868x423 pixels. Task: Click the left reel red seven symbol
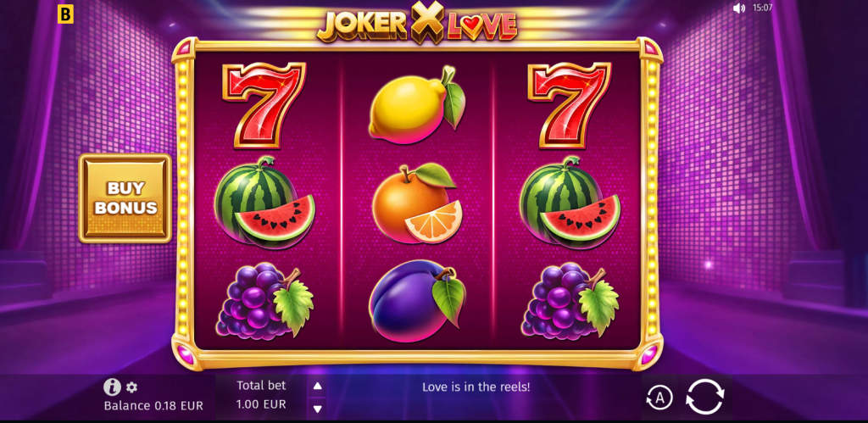tap(264, 105)
